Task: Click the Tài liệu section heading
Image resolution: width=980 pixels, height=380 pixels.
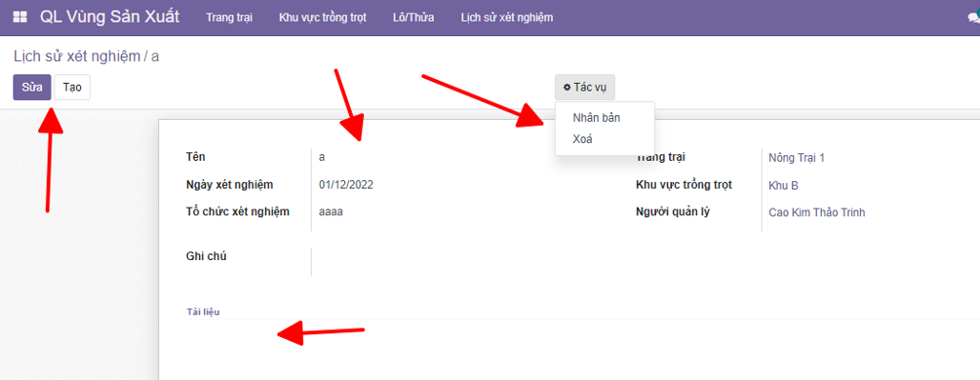Action: coord(203,311)
